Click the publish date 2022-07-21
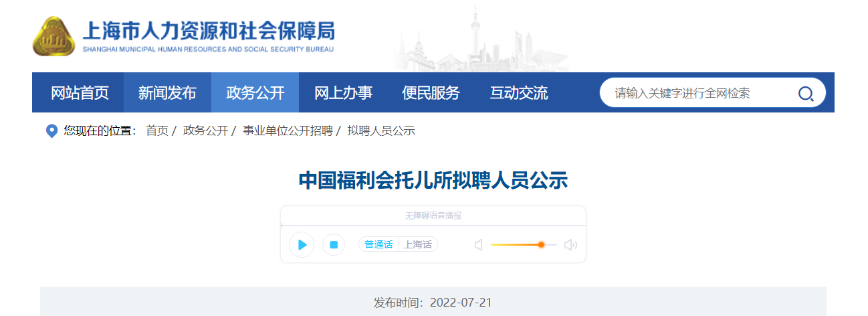 461,303
